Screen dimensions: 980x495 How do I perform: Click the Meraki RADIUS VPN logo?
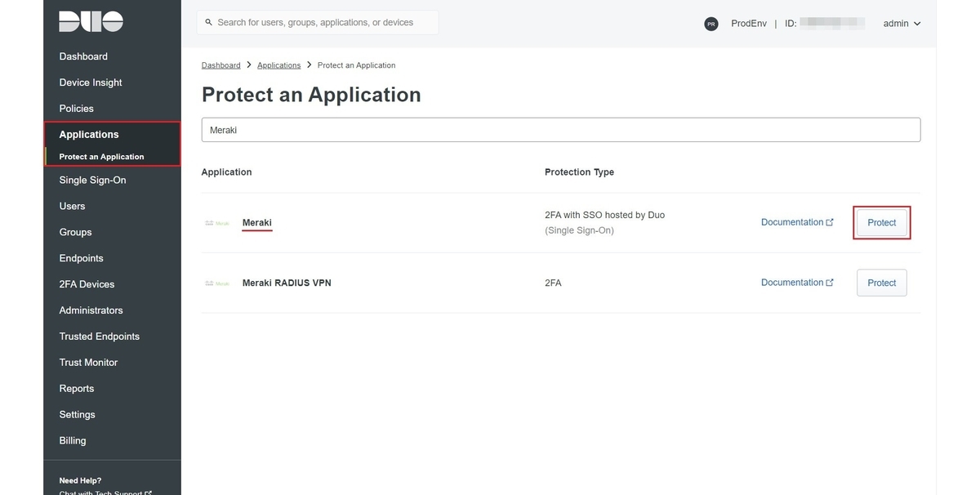click(x=217, y=283)
